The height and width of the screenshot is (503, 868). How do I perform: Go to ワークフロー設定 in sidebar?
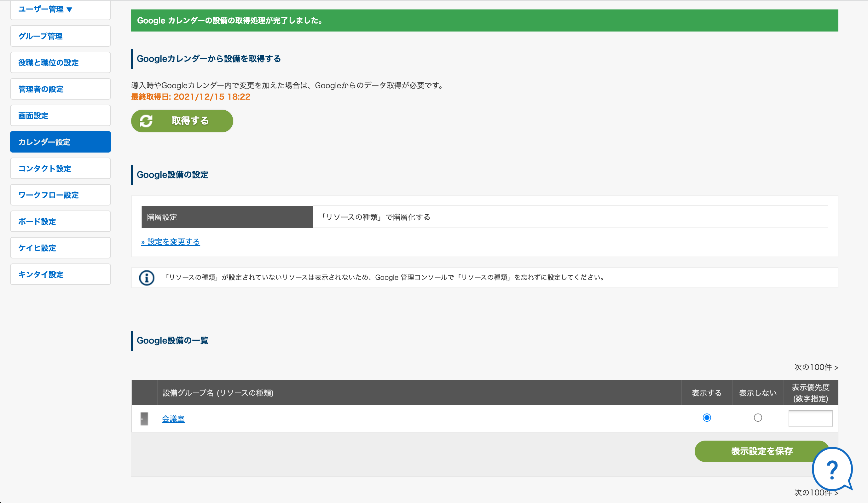[60, 195]
